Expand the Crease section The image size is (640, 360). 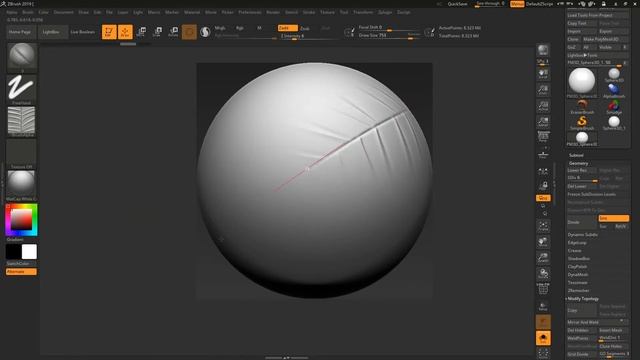tap(575, 251)
